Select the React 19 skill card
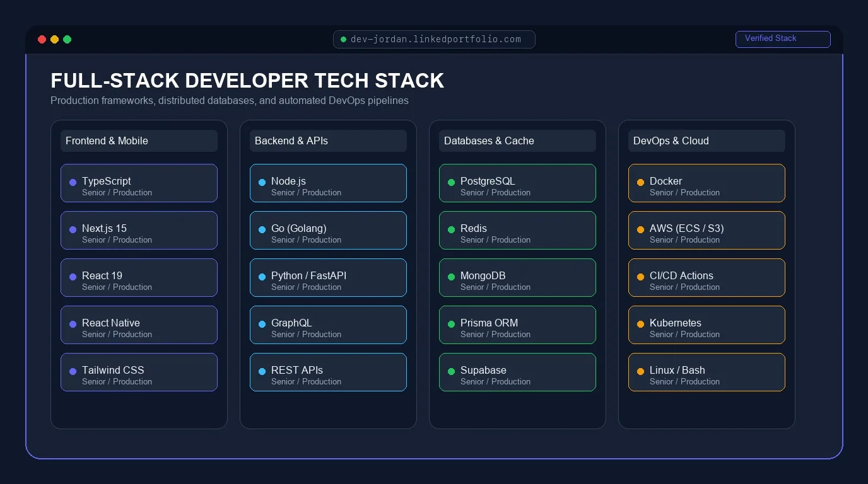 [139, 277]
